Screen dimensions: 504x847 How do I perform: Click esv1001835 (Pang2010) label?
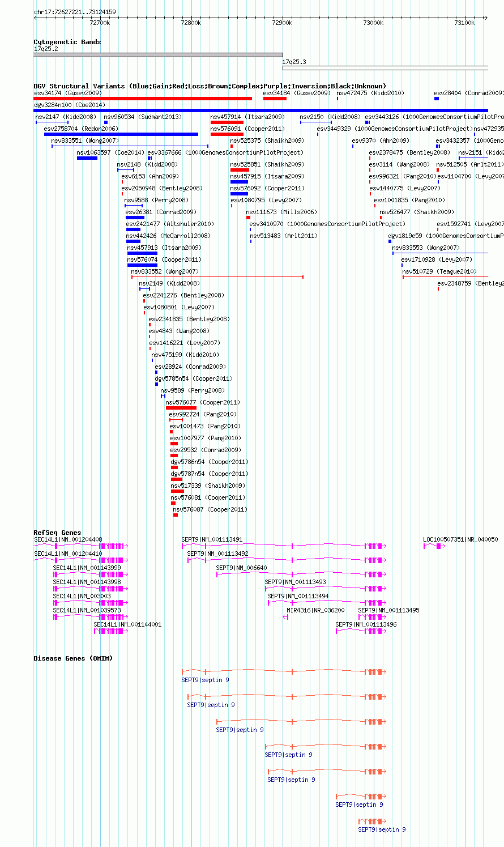click(409, 200)
